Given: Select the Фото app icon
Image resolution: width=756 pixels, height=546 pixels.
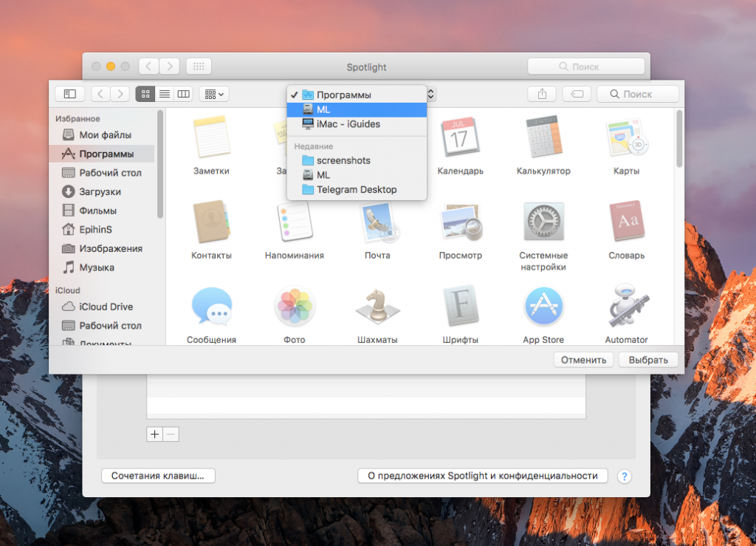Looking at the screenshot, I should pyautogui.click(x=294, y=307).
